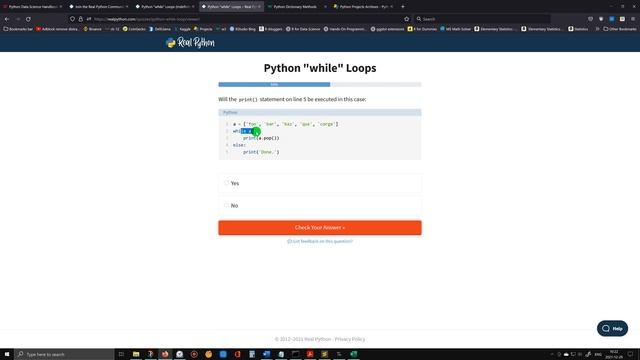The width and height of the screenshot is (640, 360).
Task: Open the R for Dummies bookmark
Action: coord(422,29)
